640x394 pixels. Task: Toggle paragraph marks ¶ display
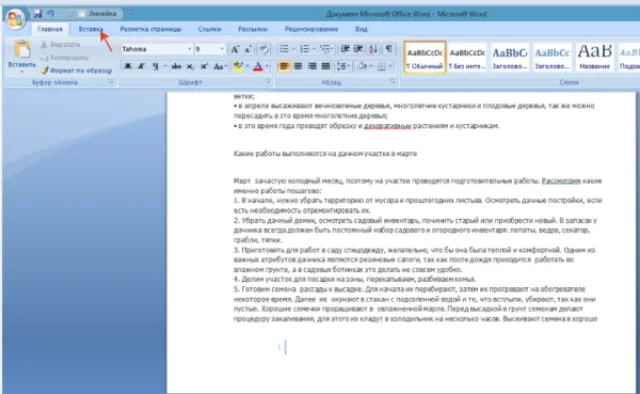pyautogui.click(x=389, y=49)
